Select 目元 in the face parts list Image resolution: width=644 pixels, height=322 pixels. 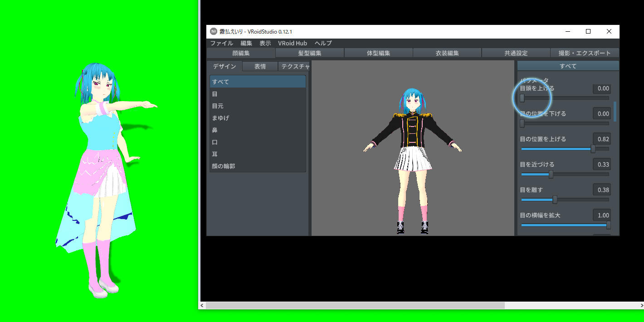(258, 106)
